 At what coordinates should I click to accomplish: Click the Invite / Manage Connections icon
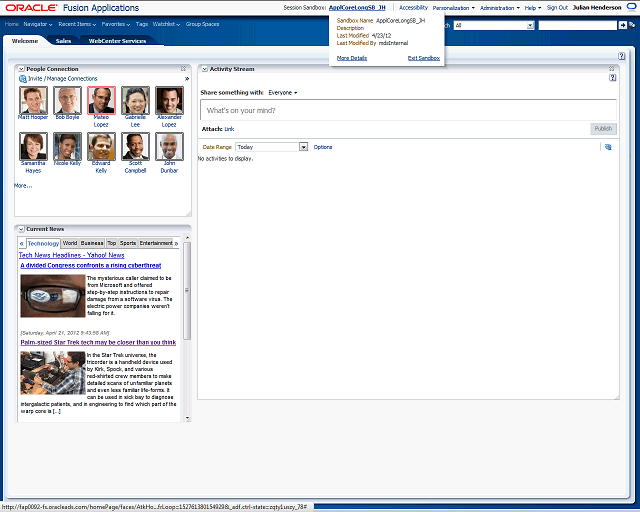tap(23, 78)
